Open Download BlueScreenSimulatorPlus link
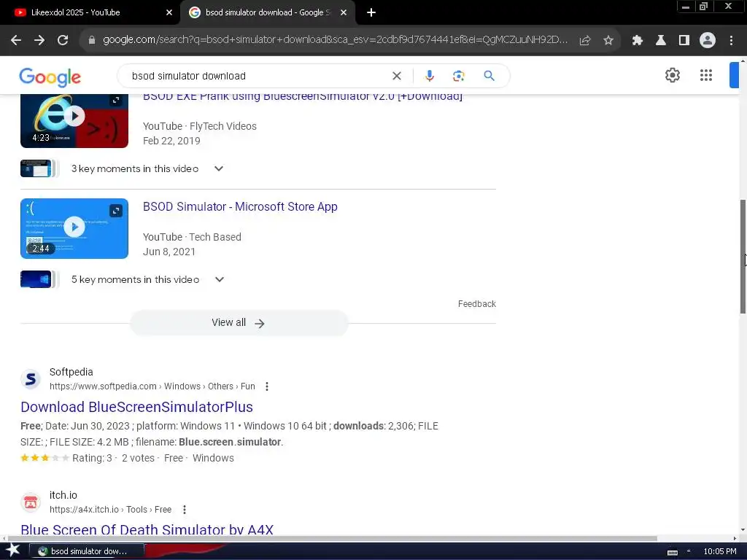The width and height of the screenshot is (747, 560). coord(136,407)
